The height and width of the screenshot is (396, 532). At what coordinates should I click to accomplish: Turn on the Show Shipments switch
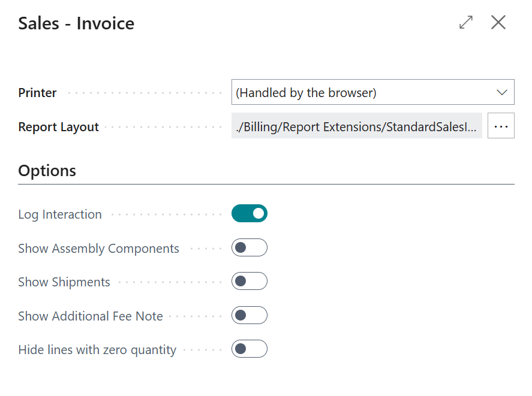point(250,281)
